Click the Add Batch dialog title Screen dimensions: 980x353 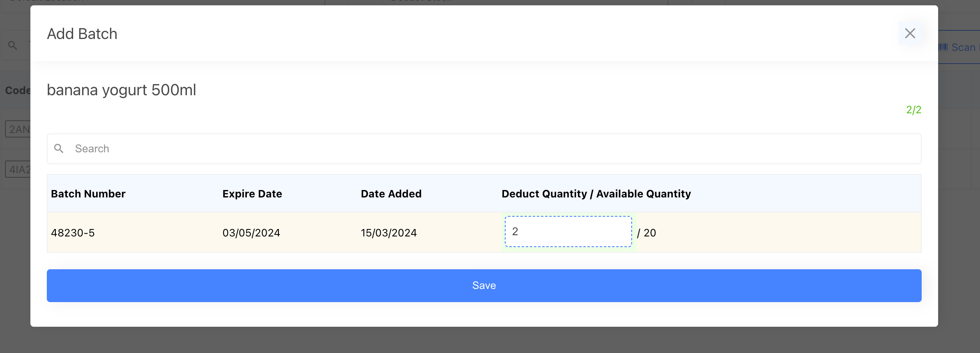(82, 34)
